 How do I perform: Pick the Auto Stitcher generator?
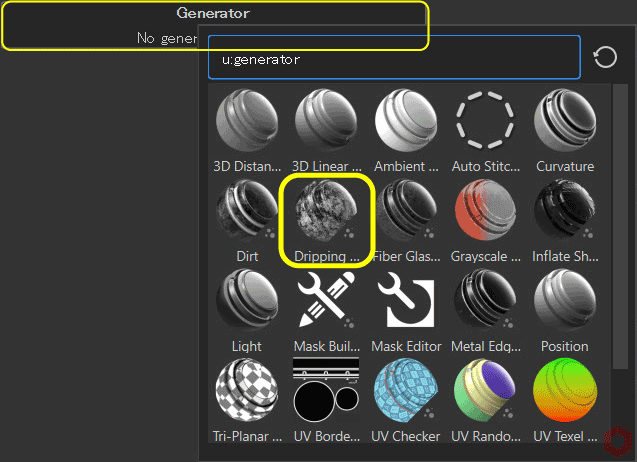click(x=485, y=130)
